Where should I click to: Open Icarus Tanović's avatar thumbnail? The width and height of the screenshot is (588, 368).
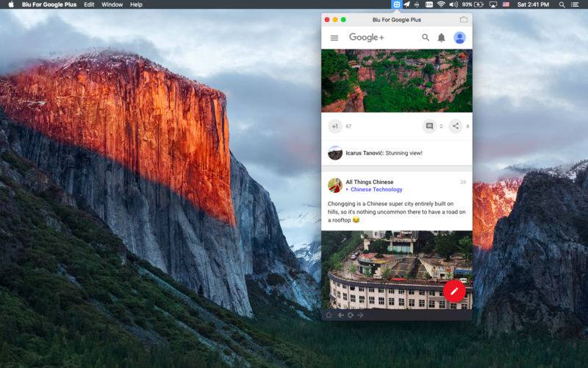point(335,153)
